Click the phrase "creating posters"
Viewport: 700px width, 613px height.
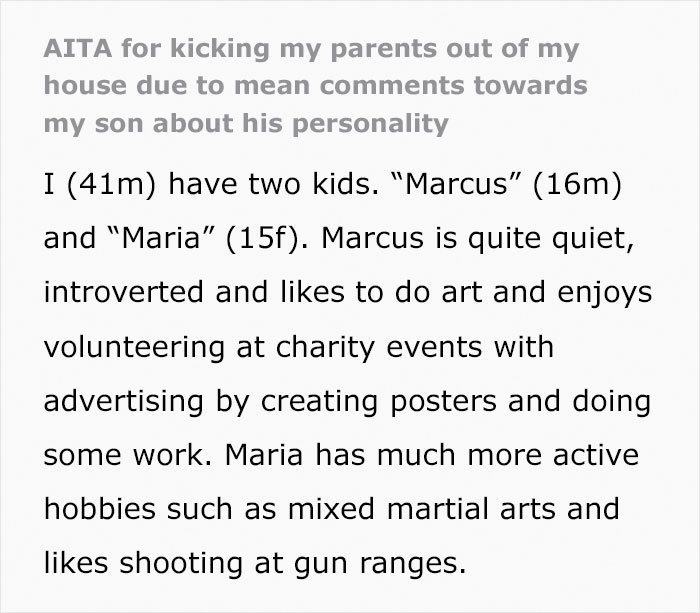[x=379, y=400]
